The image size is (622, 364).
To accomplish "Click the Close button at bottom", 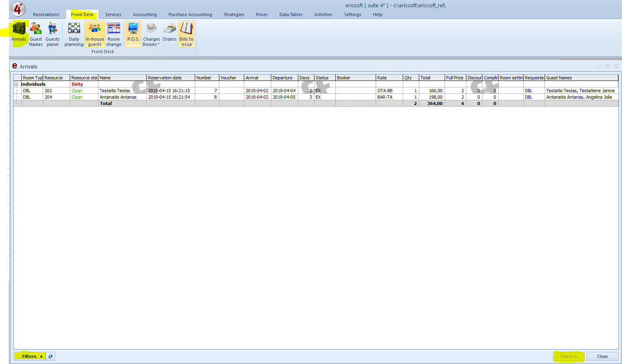I will point(602,356).
